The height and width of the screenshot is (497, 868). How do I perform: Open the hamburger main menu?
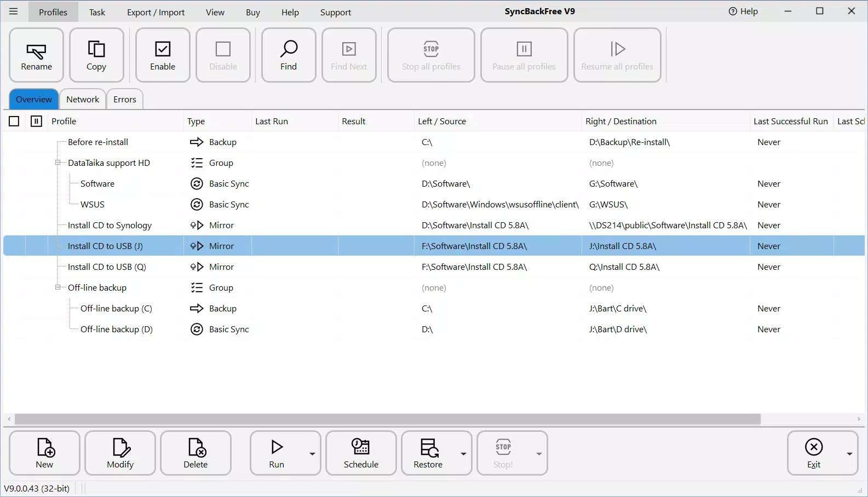click(14, 11)
